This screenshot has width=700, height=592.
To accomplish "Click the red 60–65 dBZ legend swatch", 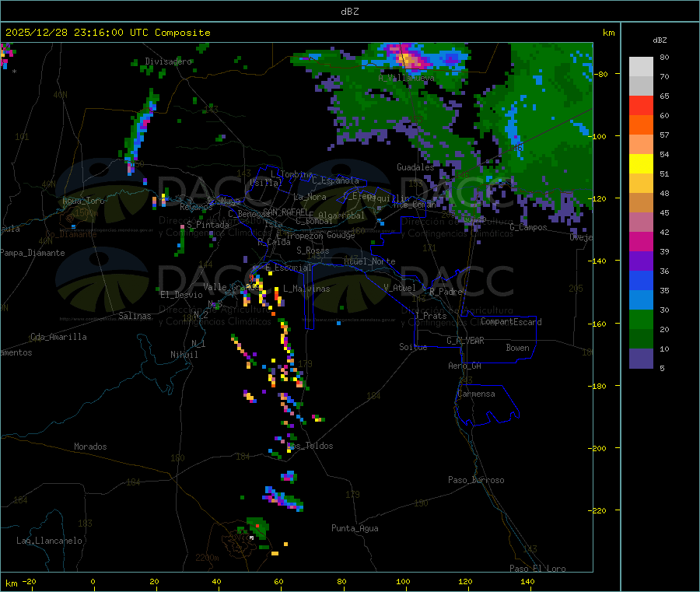I will (641, 105).
